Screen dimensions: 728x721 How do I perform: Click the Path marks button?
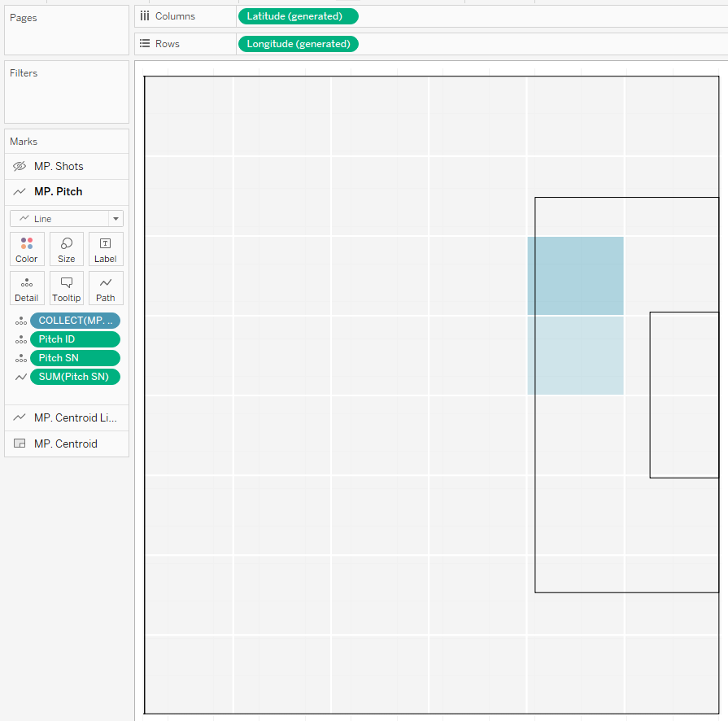pos(106,288)
